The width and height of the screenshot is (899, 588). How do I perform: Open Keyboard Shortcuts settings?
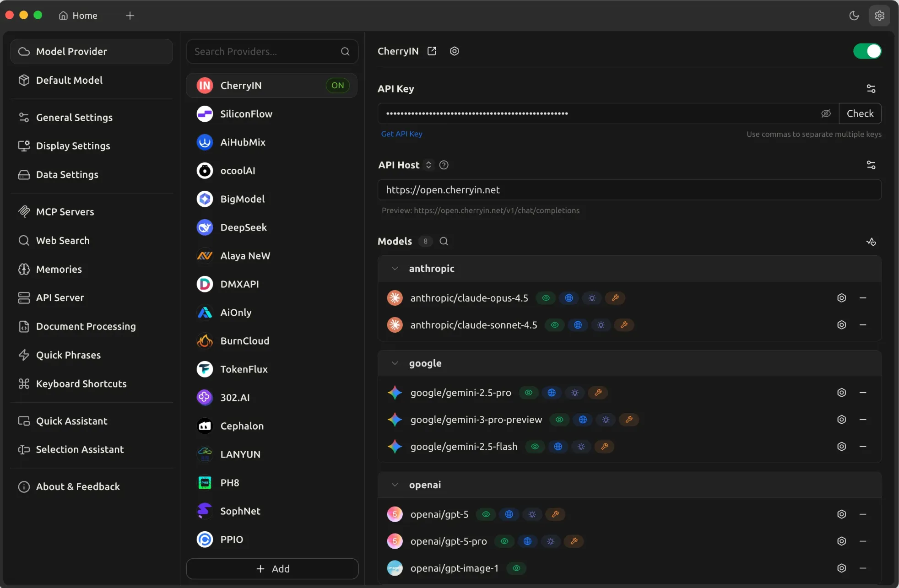coord(92,384)
